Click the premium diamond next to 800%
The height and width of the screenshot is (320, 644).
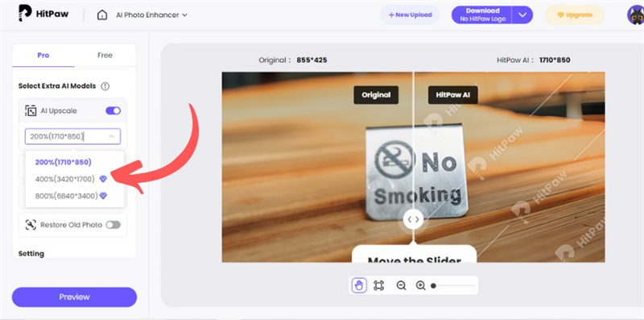point(103,196)
